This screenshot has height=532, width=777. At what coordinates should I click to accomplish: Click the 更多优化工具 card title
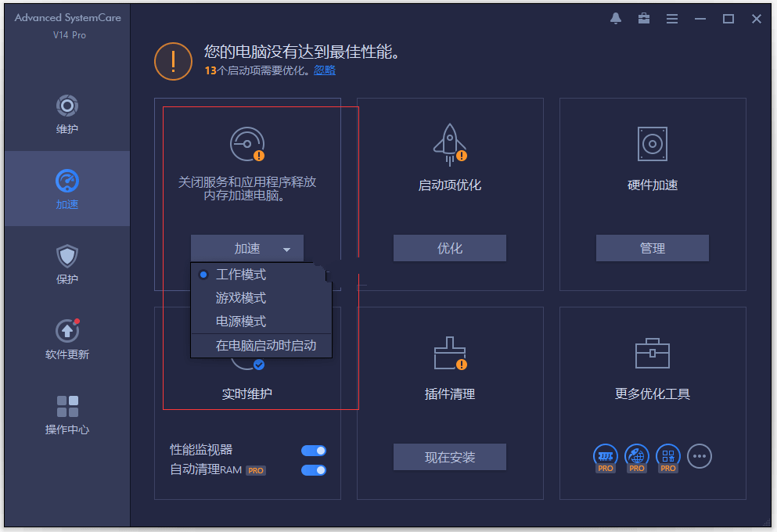click(x=652, y=394)
